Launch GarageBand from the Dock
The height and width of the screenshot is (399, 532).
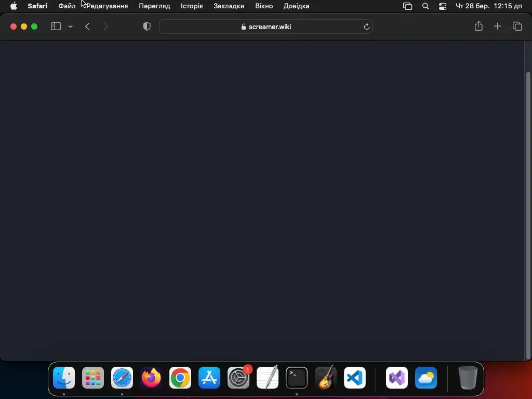pyautogui.click(x=326, y=377)
